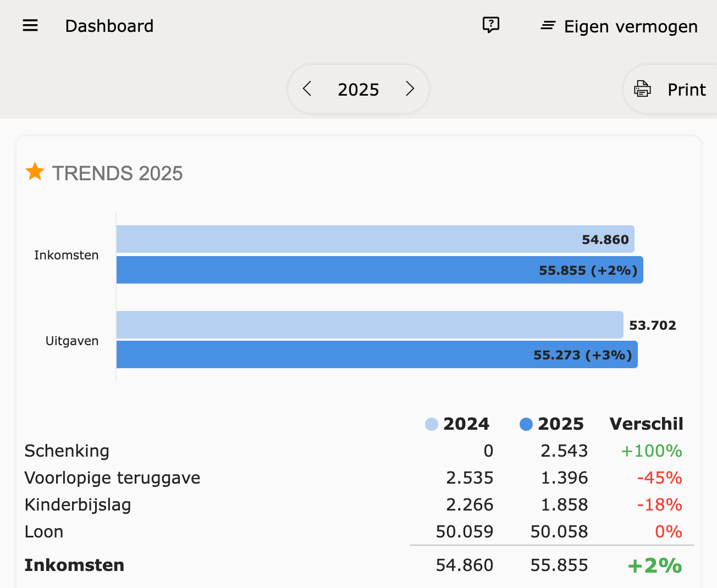This screenshot has height=588, width=717.
Task: Click the 50.059 Loon 2024 value
Action: (465, 532)
